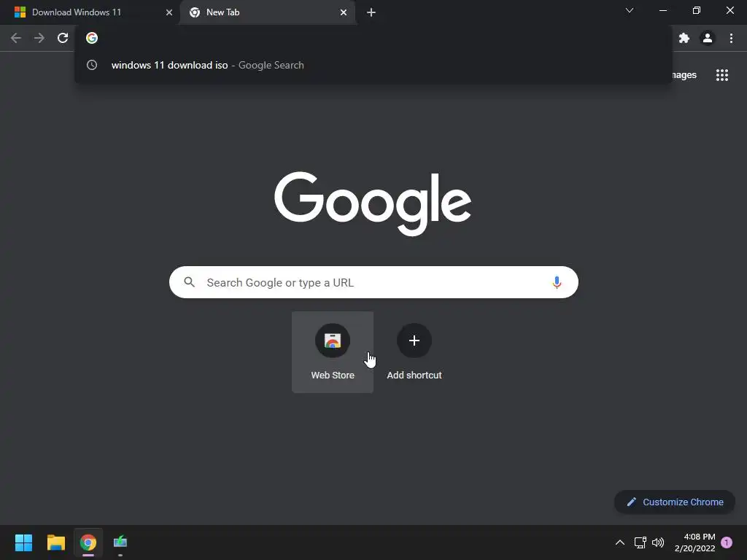This screenshot has width=747, height=560.
Task: Click Chrome icon in taskbar
Action: pyautogui.click(x=88, y=542)
